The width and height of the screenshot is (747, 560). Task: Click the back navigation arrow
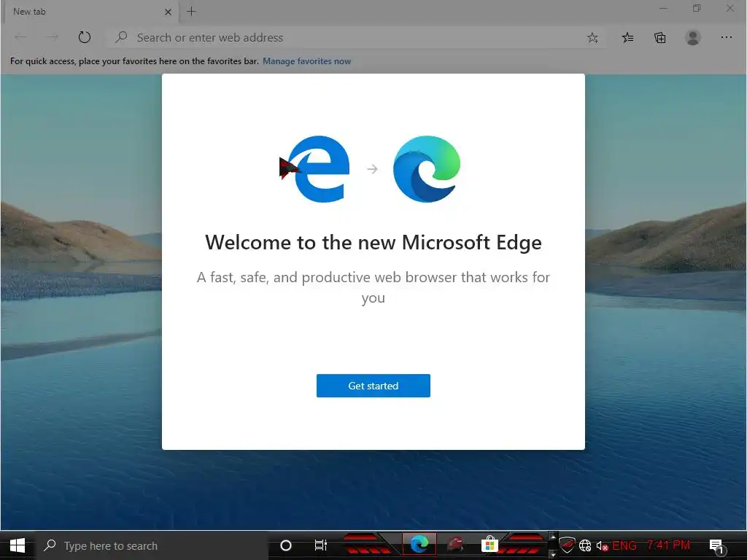[x=20, y=37]
